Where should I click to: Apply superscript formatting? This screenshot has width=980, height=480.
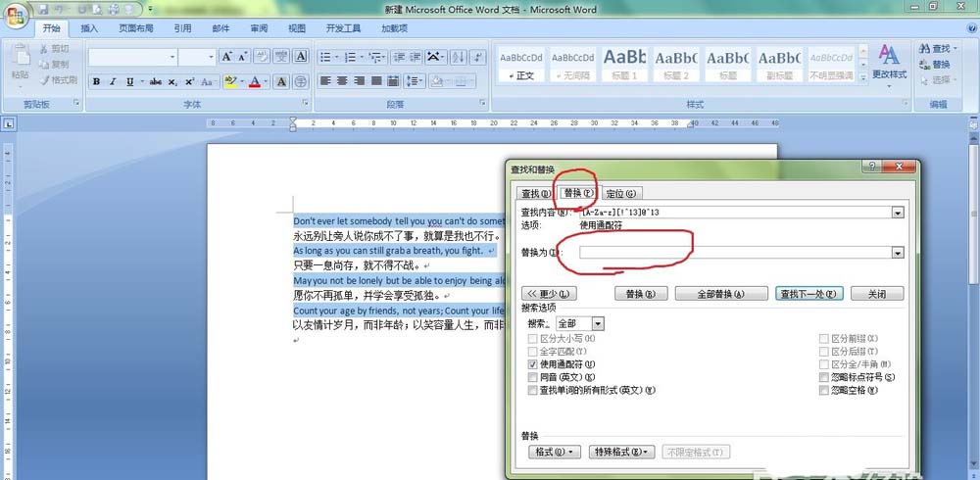[x=189, y=82]
